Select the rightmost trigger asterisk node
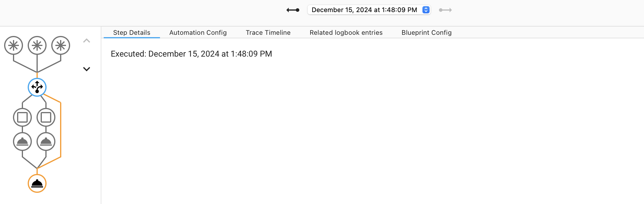The height and width of the screenshot is (204, 644). (61, 45)
